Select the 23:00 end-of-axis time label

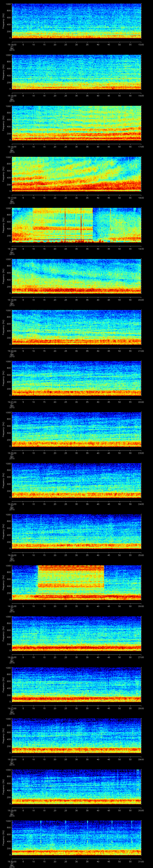(x=141, y=453)
